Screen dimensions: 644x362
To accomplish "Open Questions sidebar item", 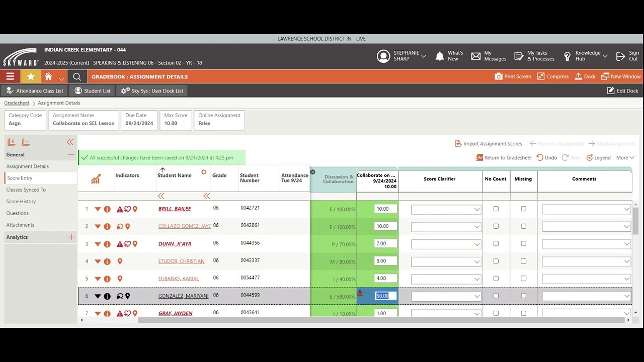I will (x=17, y=213).
